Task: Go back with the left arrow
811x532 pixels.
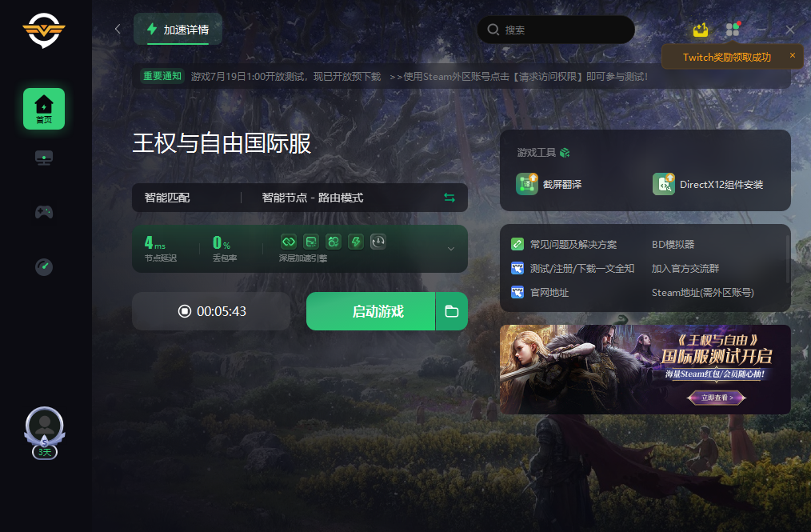Action: tap(118, 29)
